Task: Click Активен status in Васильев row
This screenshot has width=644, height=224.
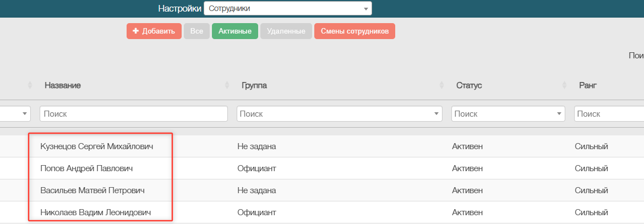Action: point(467,191)
